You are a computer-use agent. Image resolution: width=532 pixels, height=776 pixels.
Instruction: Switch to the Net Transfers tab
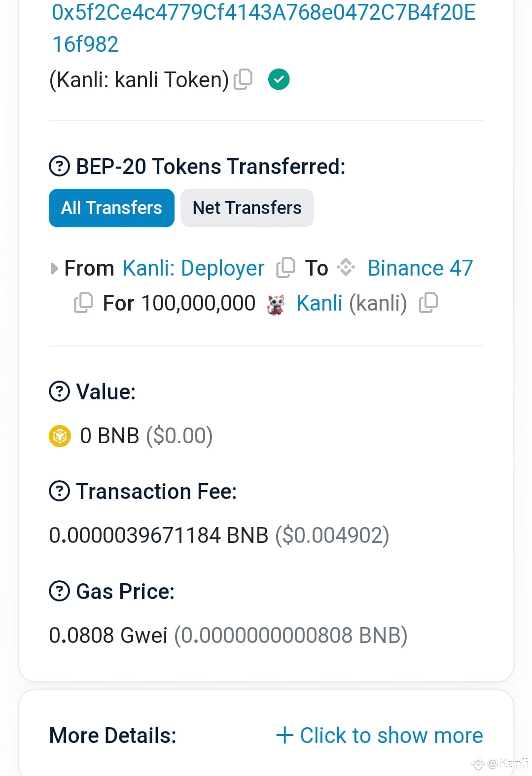tap(247, 208)
